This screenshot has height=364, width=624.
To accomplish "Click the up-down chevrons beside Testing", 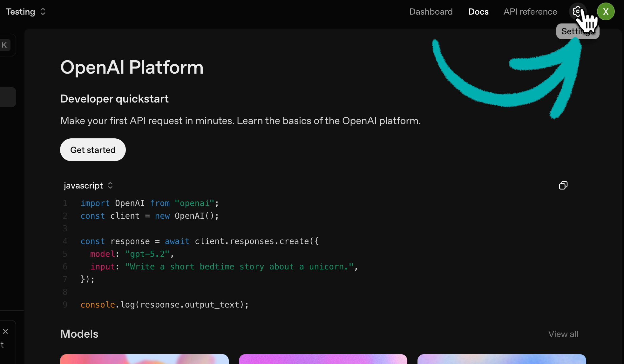I will tap(43, 12).
